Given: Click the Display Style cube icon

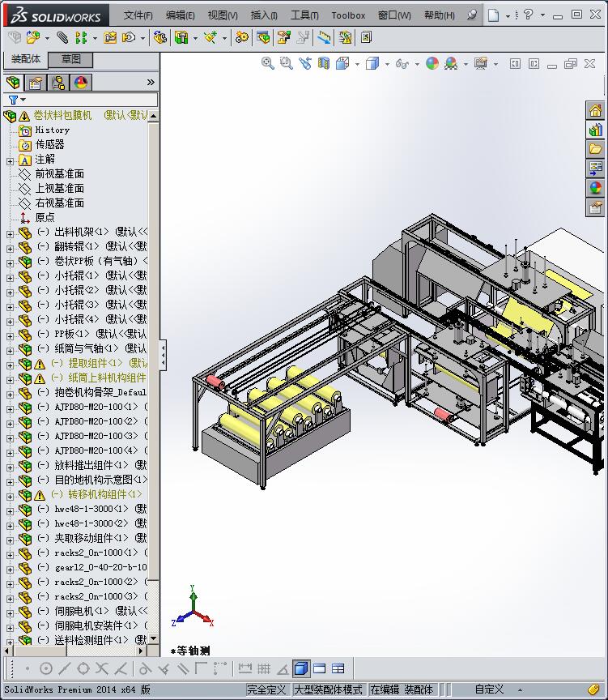Looking at the screenshot, I should point(372,63).
